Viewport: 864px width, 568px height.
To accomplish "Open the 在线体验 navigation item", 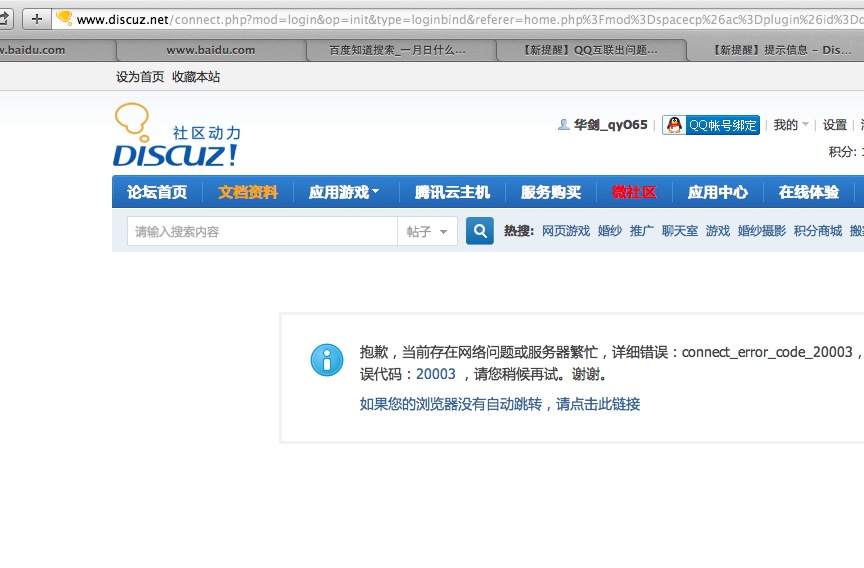I will pos(809,192).
